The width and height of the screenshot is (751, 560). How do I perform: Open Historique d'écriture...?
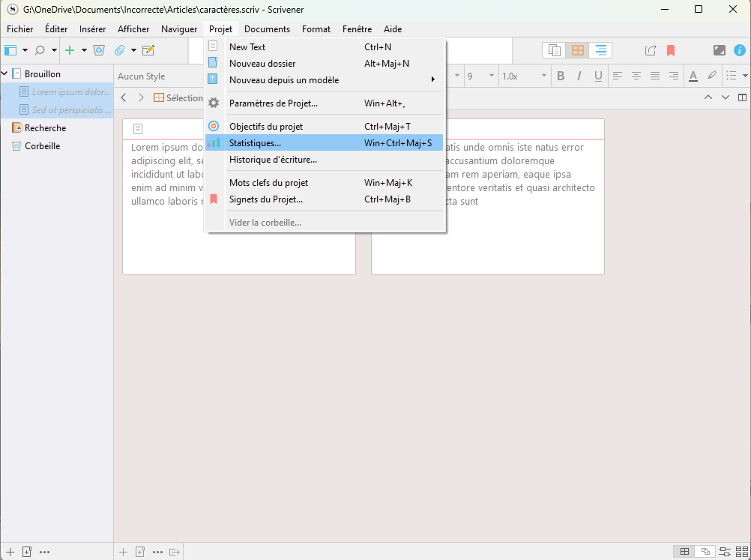coord(325,160)
